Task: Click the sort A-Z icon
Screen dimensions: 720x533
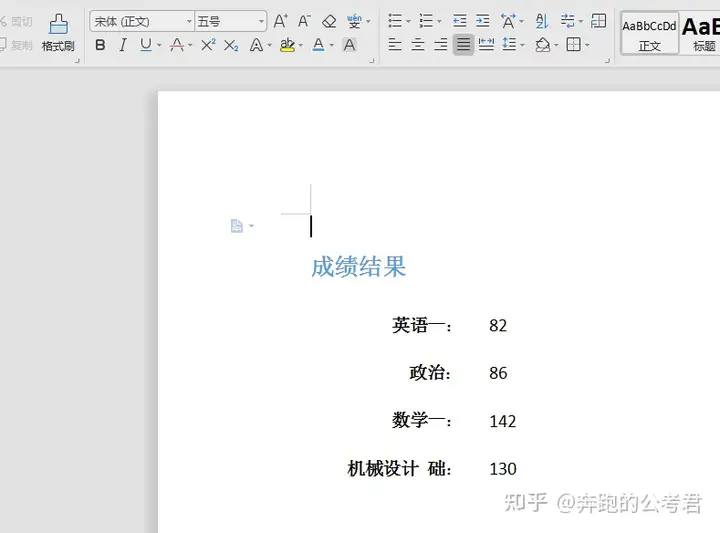Action: 542,21
